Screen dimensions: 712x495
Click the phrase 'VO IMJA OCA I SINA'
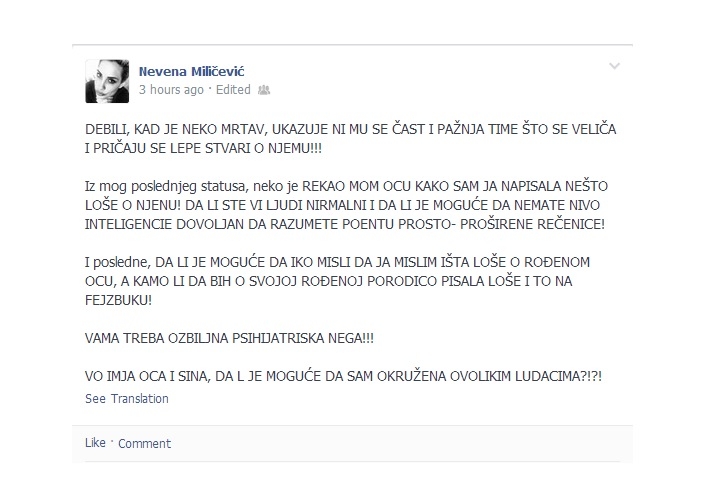[x=148, y=376]
